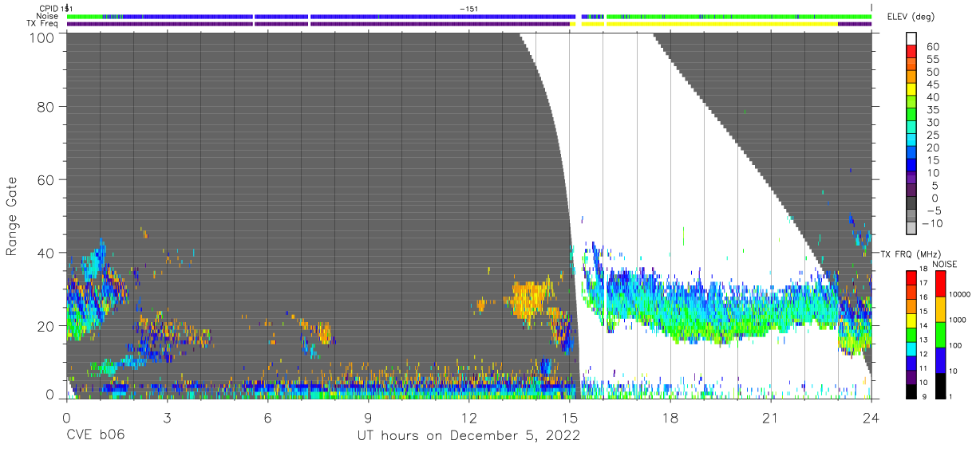Select the red segment of TX FRQ colorbar
The width and height of the screenshot is (980, 452).
click(911, 277)
